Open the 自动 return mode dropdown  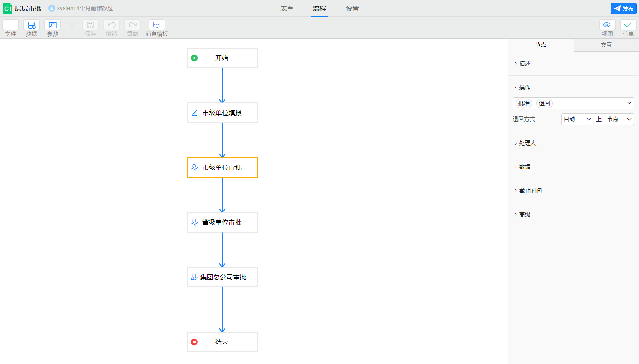577,119
